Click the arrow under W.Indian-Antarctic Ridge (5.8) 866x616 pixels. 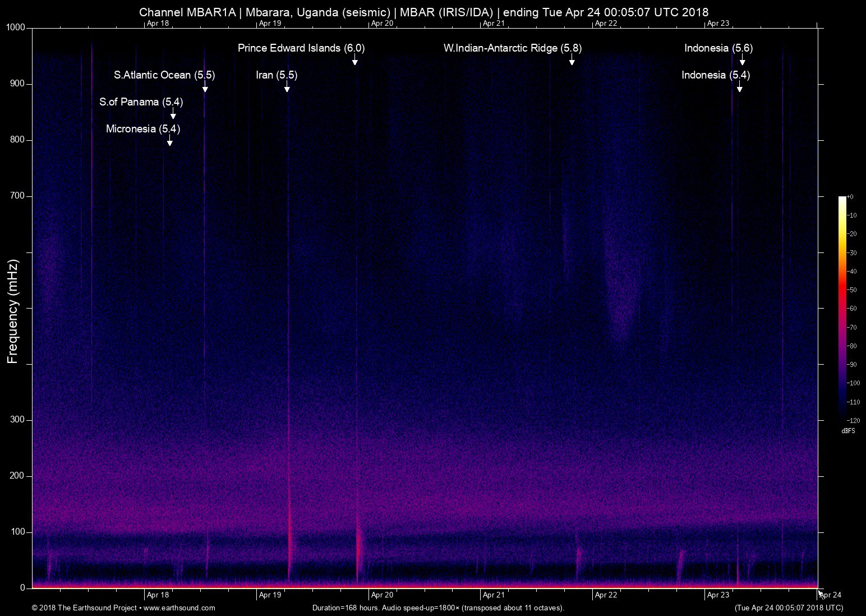[572, 61]
